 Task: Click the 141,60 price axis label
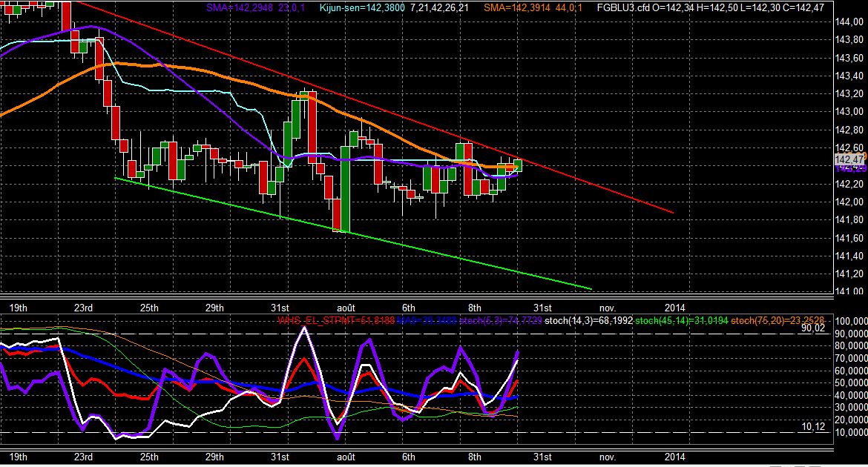(x=849, y=238)
